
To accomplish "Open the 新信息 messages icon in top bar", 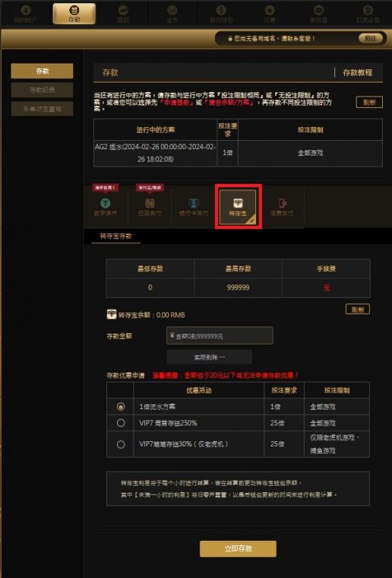I will coord(318,14).
